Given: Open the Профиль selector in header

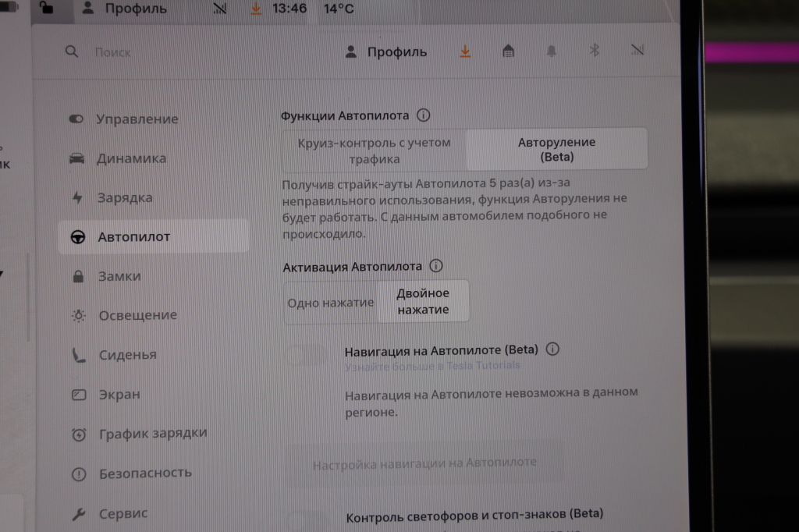Looking at the screenshot, I should coord(386,52).
